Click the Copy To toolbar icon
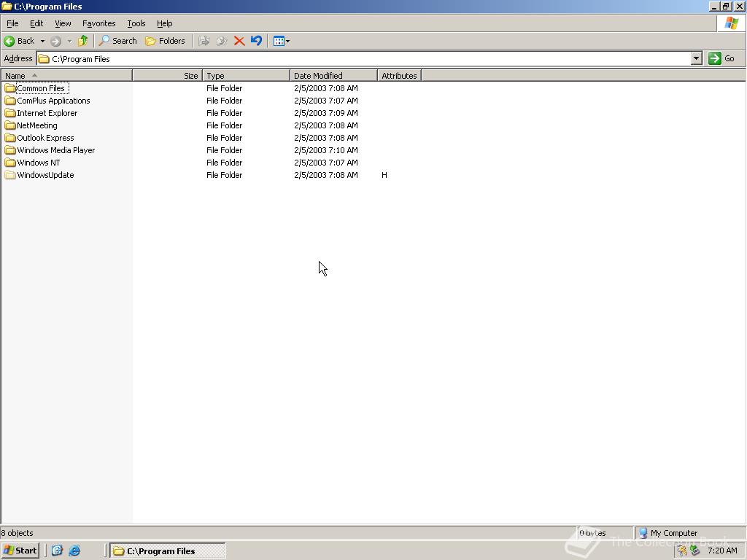 (x=222, y=41)
